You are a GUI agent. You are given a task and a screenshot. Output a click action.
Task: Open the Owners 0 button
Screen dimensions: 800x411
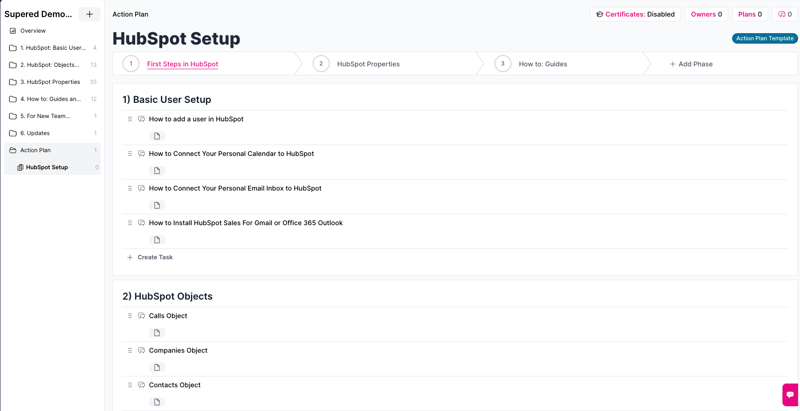706,14
